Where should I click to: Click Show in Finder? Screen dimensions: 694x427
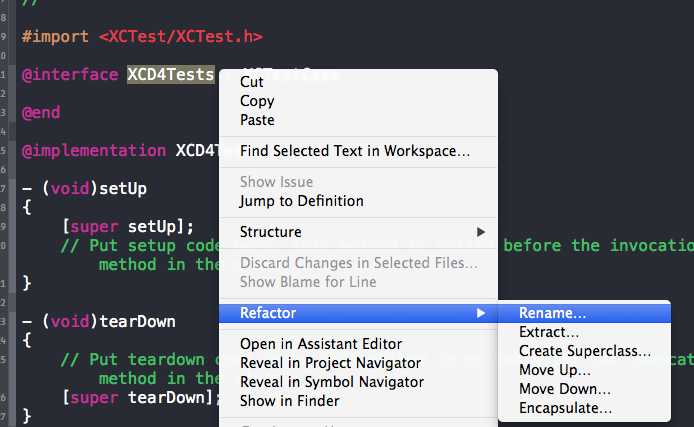coord(289,401)
